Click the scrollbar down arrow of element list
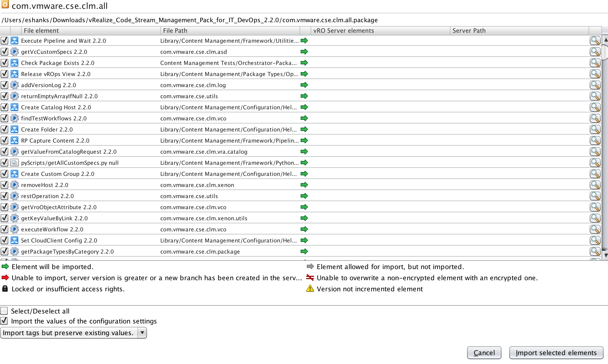 click(x=606, y=255)
